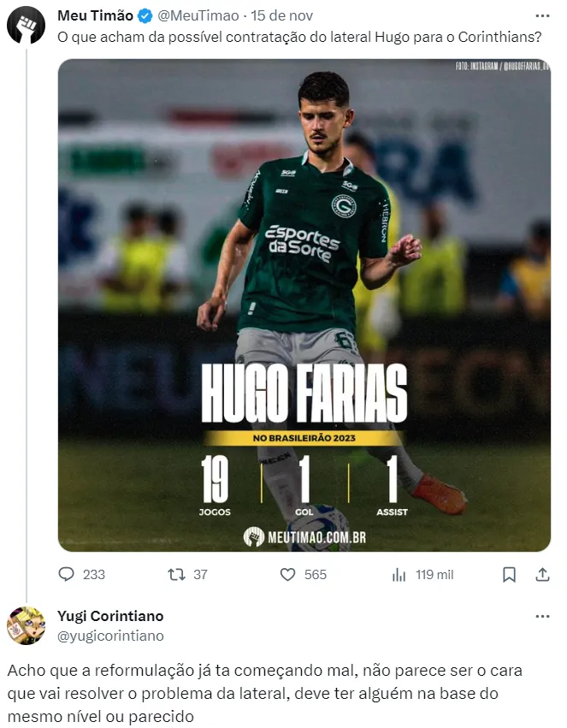The image size is (567, 728).
Task: Open the Hugo Farias image
Action: [x=304, y=305]
